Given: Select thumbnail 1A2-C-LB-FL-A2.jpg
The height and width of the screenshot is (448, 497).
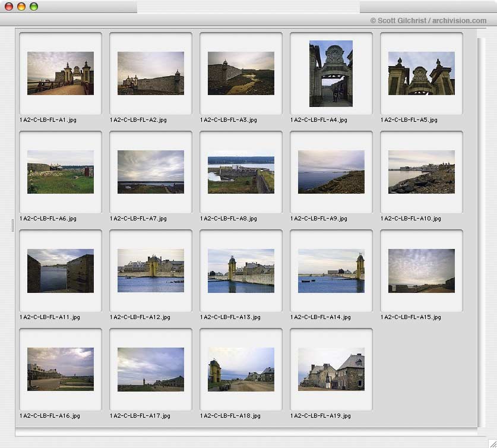Looking at the screenshot, I should (x=151, y=73).
